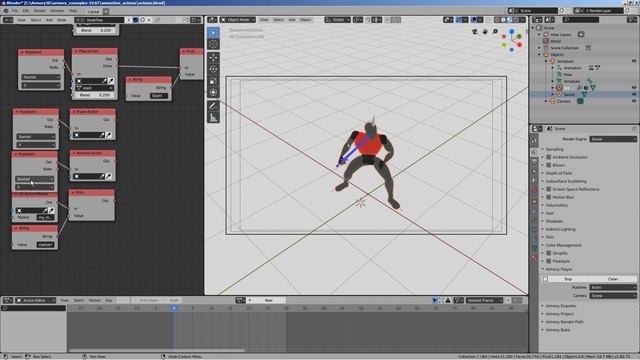Toggle visibility eye for Armature object
This screenshot has height=360, width=640.
(634, 61)
